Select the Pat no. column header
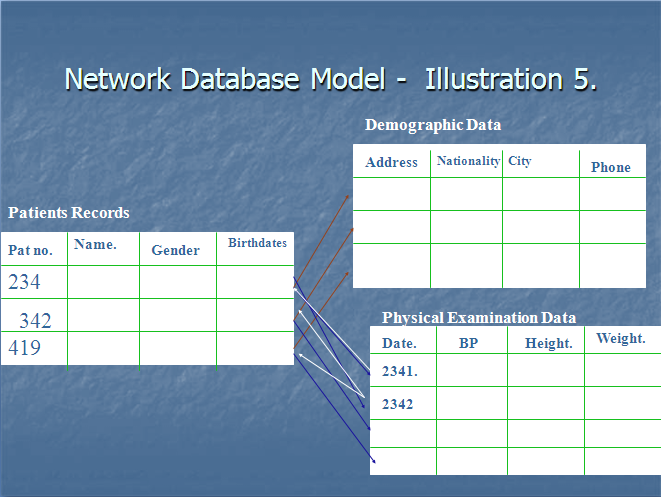This screenshot has height=497, width=661. (x=30, y=250)
